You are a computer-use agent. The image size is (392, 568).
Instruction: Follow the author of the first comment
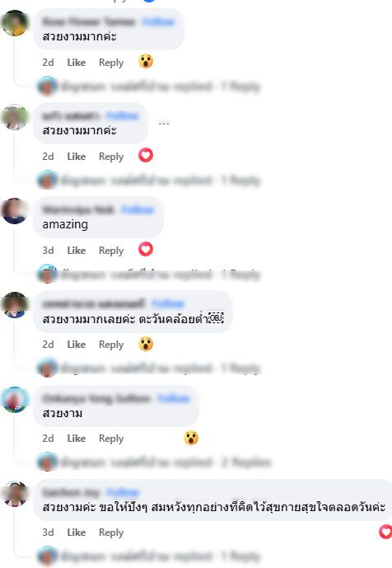(158, 21)
